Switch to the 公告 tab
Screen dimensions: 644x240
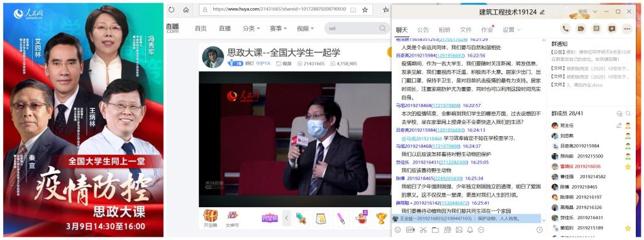pos(423,30)
